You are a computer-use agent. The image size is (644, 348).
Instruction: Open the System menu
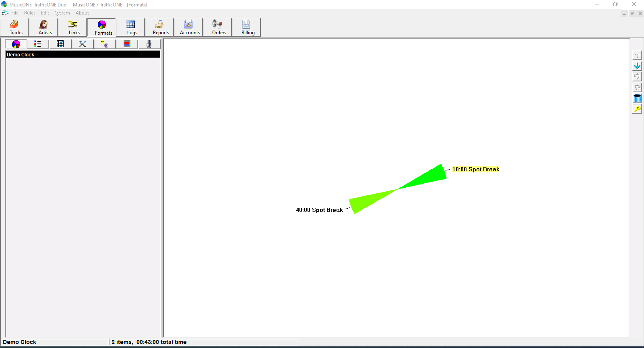coord(62,13)
